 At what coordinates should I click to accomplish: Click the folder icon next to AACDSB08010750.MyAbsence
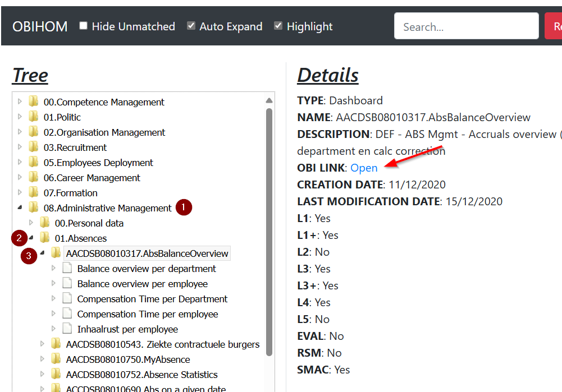(56, 359)
